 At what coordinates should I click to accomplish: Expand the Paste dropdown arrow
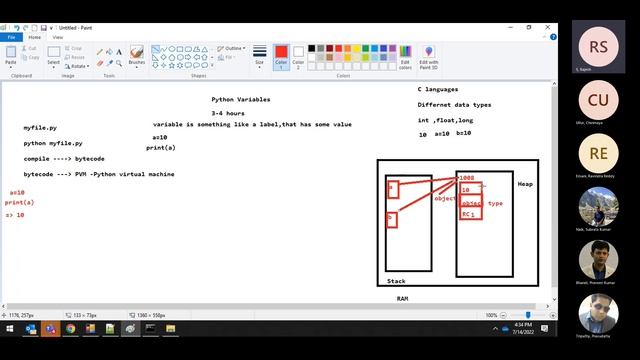coord(11,67)
